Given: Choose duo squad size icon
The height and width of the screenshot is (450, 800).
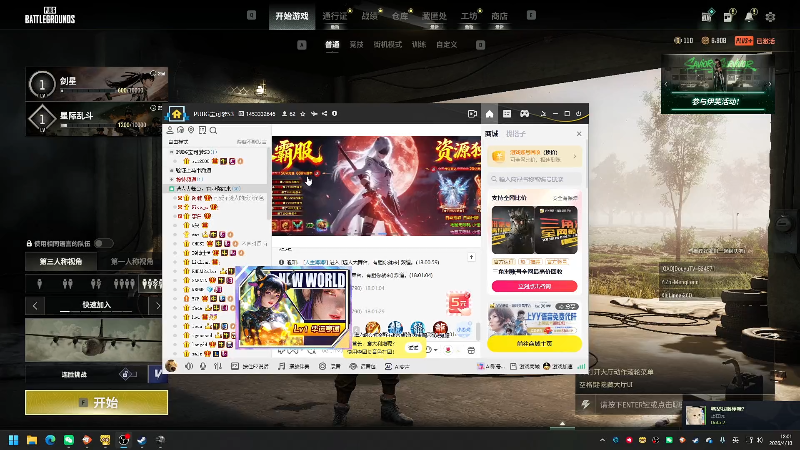Looking at the screenshot, I should click(x=67, y=284).
